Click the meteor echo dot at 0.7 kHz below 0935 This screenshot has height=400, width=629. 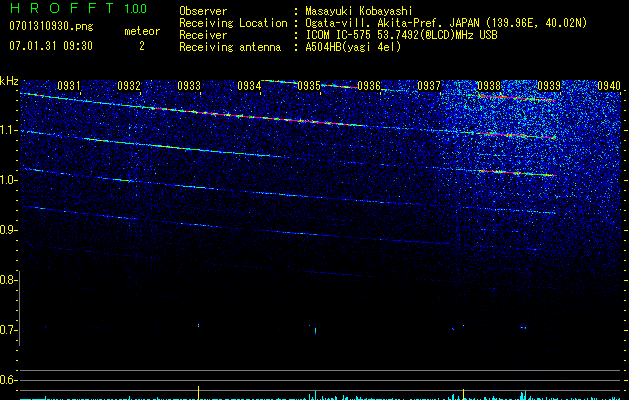[x=316, y=330]
